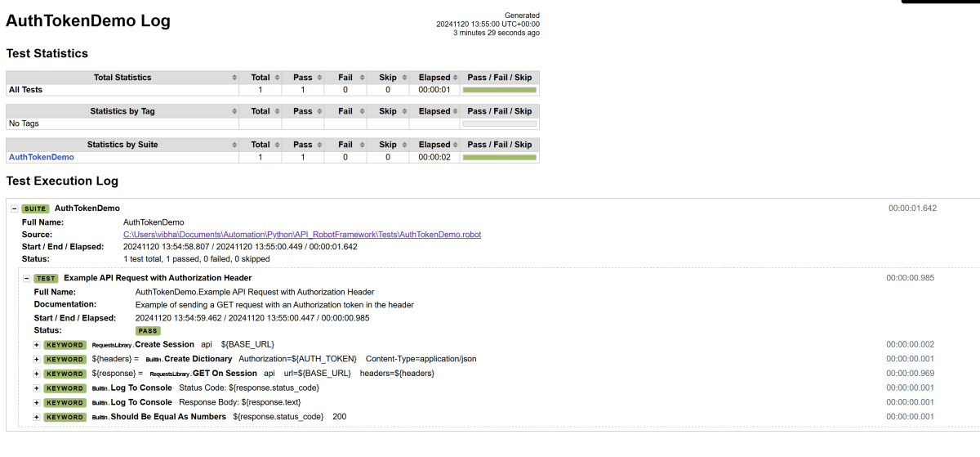Sort Total Statistics by the Total column arrows

pos(277,78)
